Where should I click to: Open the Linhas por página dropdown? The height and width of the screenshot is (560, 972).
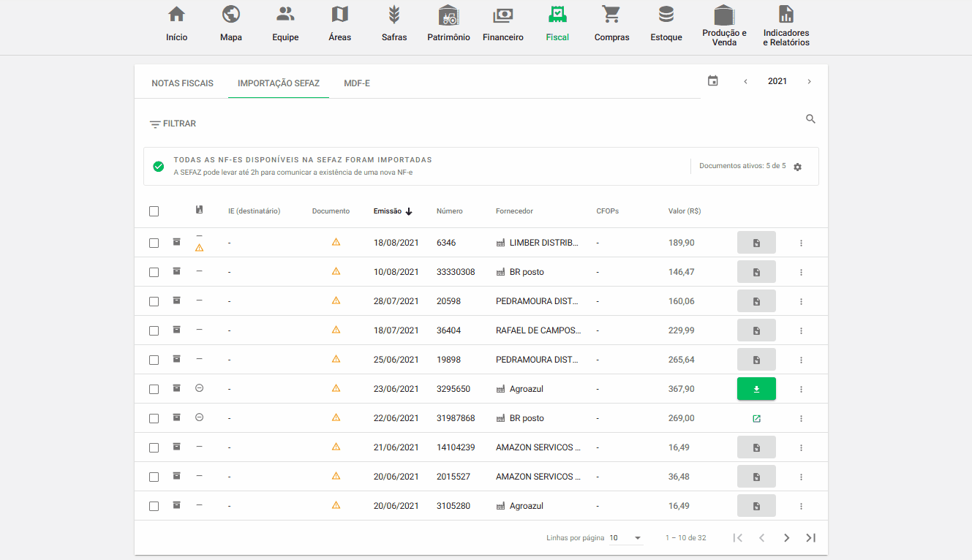click(625, 537)
